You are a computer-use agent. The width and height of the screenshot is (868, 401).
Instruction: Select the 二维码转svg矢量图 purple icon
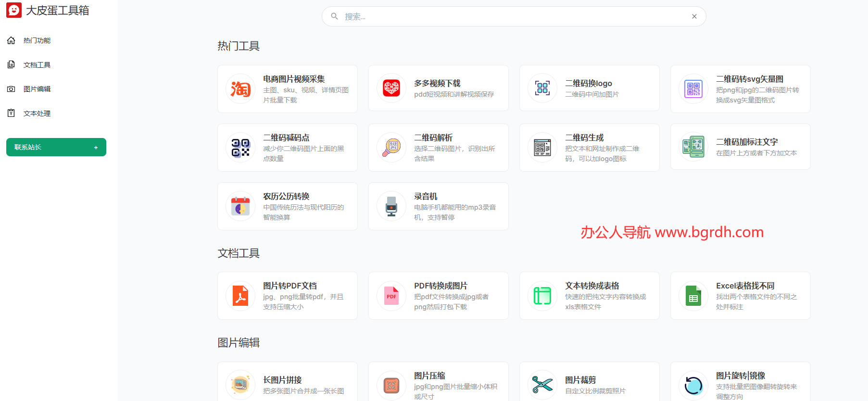pyautogui.click(x=693, y=89)
